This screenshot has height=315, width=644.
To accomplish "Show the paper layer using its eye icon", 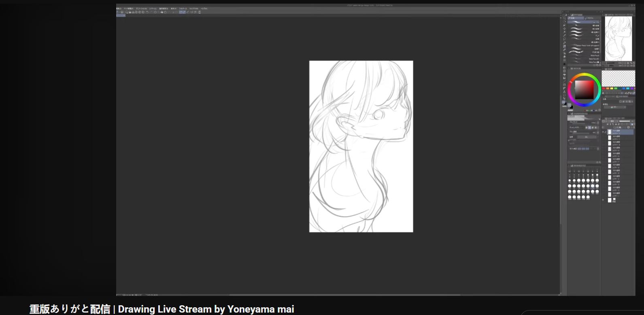I will tap(604, 200).
